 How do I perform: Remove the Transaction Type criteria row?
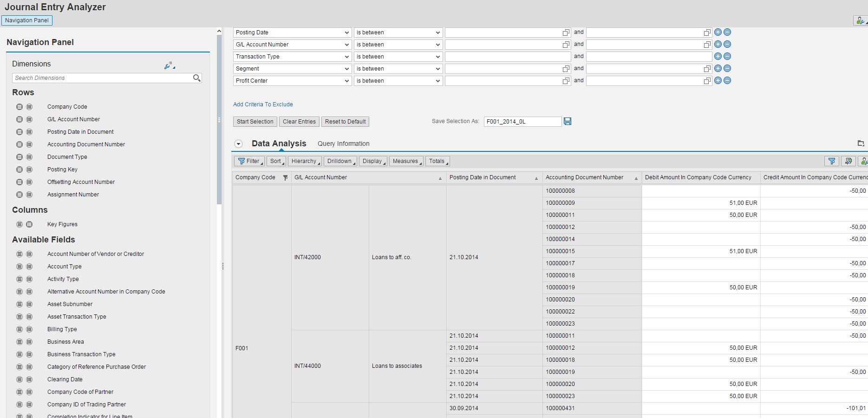point(727,56)
